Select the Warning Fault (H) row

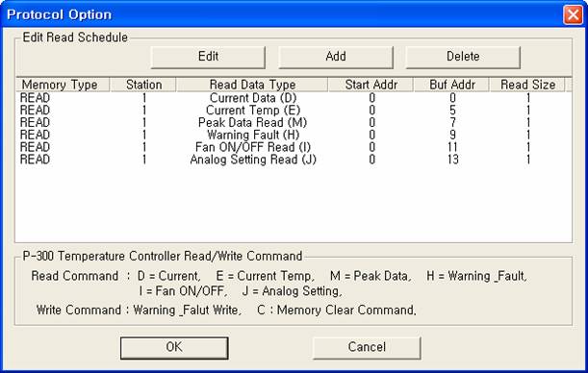pyautogui.click(x=294, y=136)
